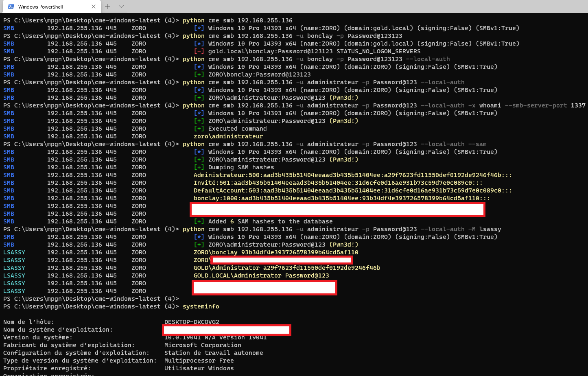This screenshot has width=588, height=376.
Task: Click the "10.0.19041 N/A version 19041" value
Action: pyautogui.click(x=216, y=337)
